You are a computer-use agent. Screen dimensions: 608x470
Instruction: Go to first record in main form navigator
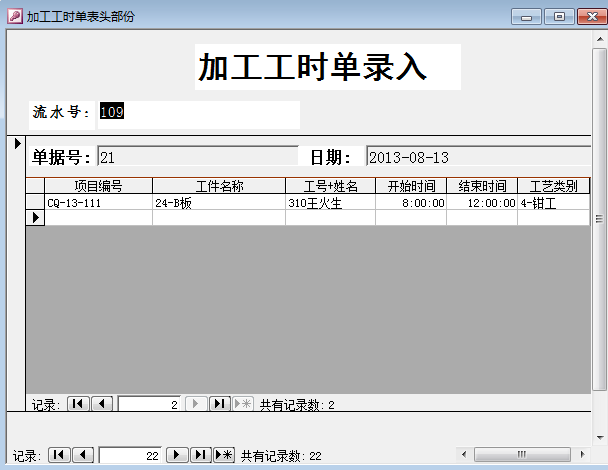point(59,454)
